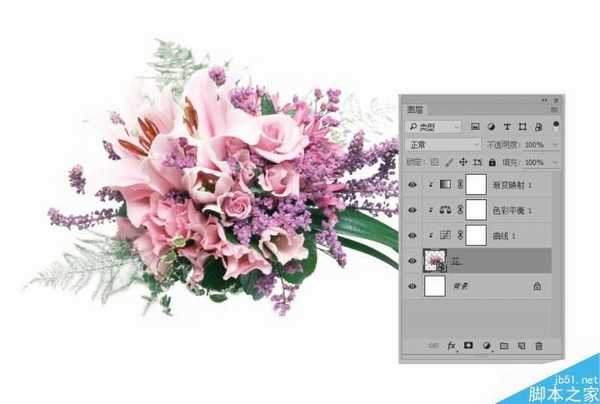Image resolution: width=600 pixels, height=404 pixels.
Task: Expand the layer opacity 100% dropdown arrow
Action: (555, 145)
